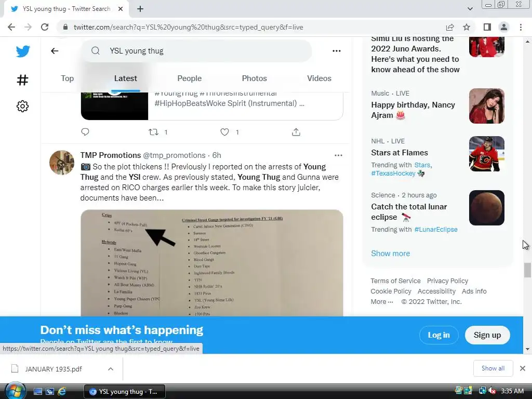
Task: Open @tmp_promotions handle link
Action: tap(174, 155)
